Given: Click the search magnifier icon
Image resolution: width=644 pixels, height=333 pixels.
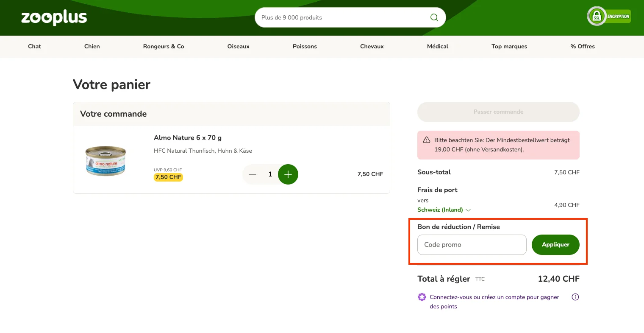Looking at the screenshot, I should coord(434,17).
